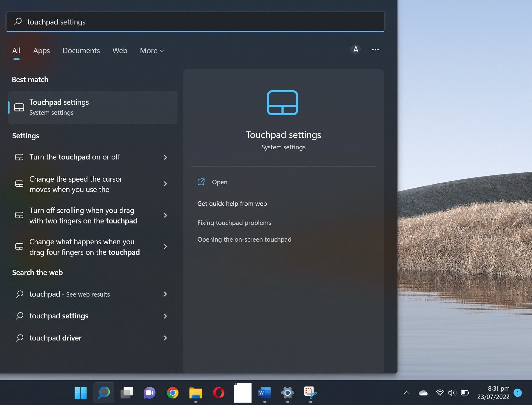This screenshot has width=532, height=405.
Task: Launch the Chat video app icon
Action: click(x=149, y=393)
